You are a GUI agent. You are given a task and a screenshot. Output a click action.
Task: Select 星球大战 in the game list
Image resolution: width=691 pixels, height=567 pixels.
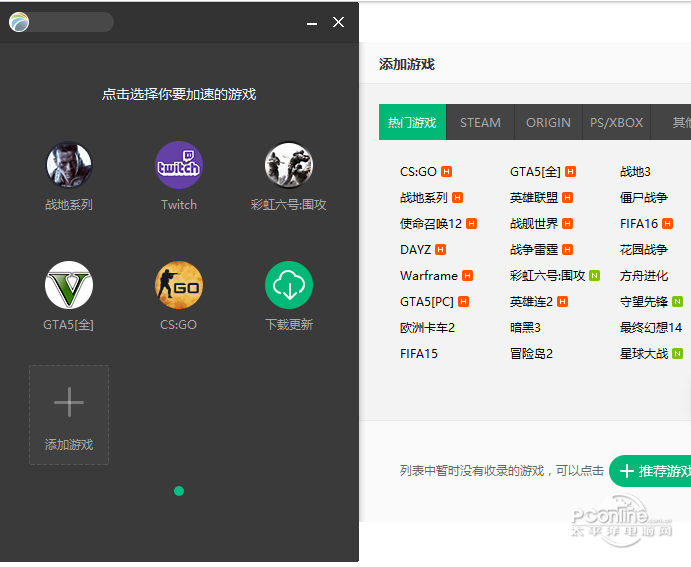(x=643, y=353)
